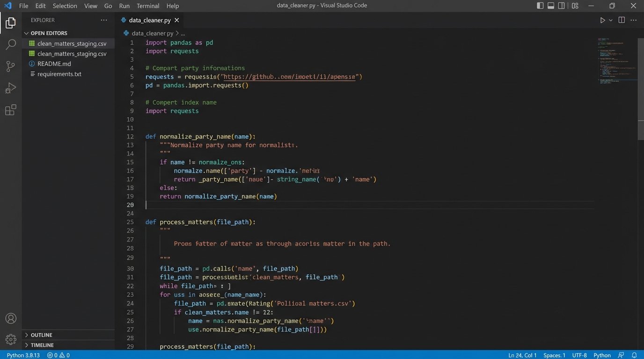Image resolution: width=644 pixels, height=359 pixels.
Task: Click the Accounts icon
Action: 10,318
